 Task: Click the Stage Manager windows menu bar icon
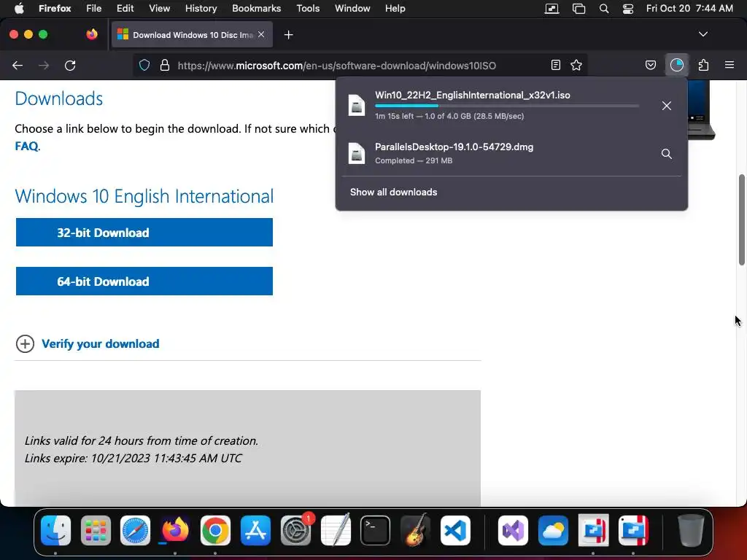click(x=578, y=9)
